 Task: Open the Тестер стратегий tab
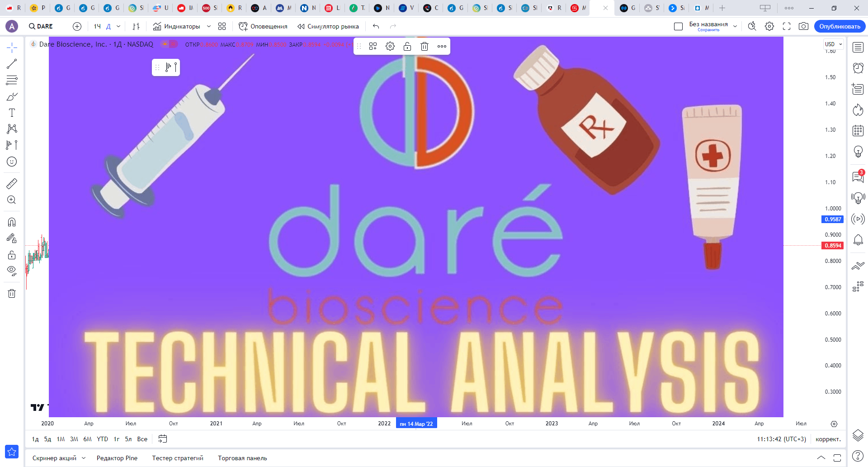(178, 458)
